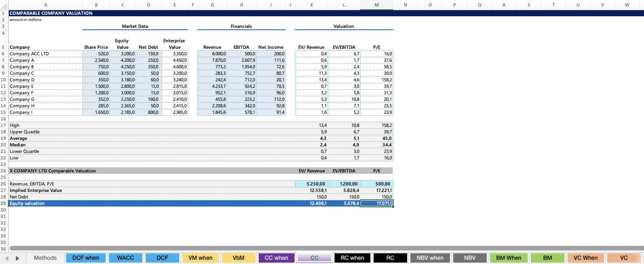Click the Average P/E value 45,0

[x=376, y=139]
